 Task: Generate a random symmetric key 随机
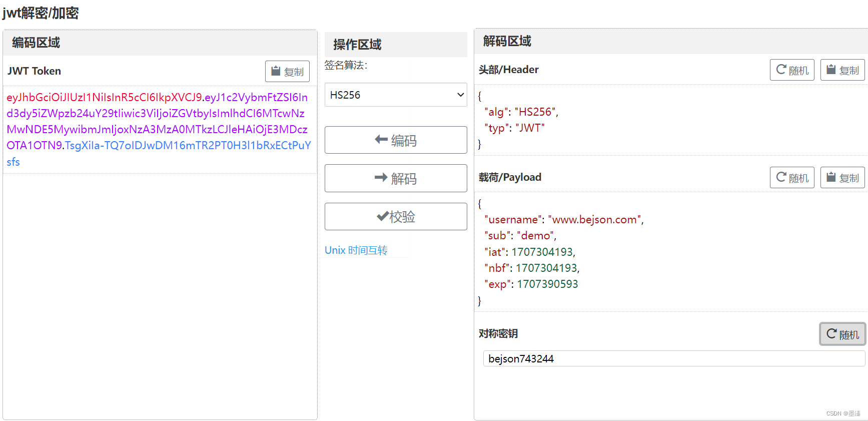click(x=842, y=334)
